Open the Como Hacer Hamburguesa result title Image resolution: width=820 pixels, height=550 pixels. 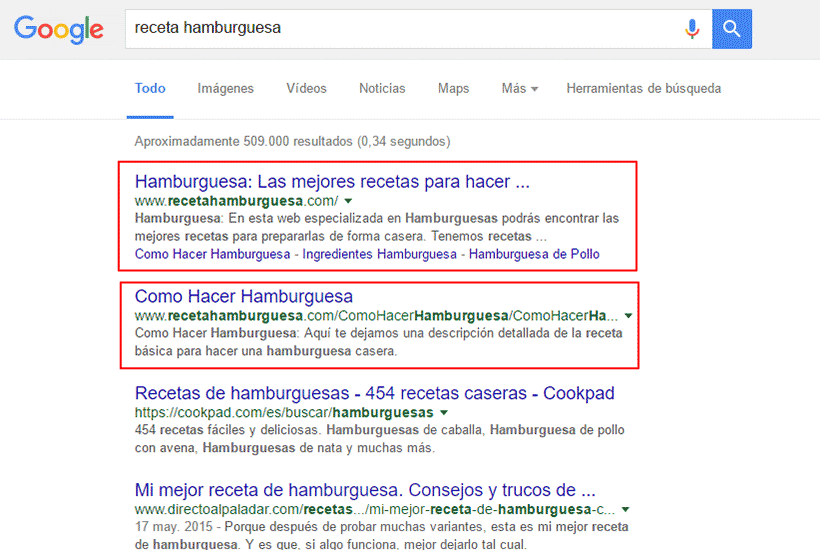tap(244, 296)
